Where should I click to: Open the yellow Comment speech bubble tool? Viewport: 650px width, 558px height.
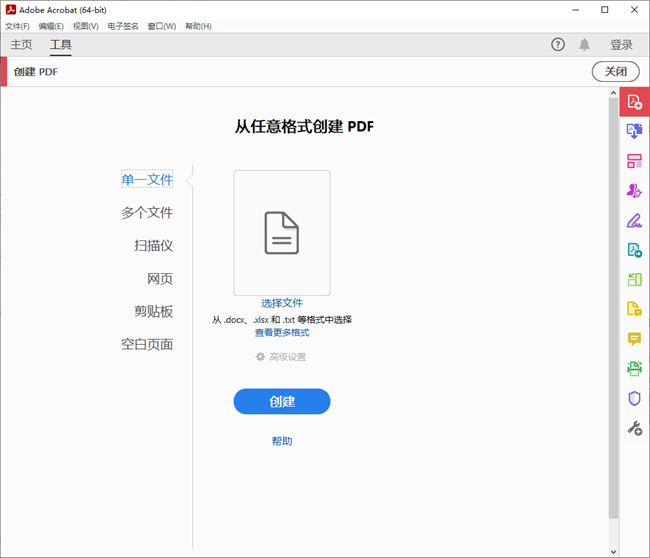(634, 339)
